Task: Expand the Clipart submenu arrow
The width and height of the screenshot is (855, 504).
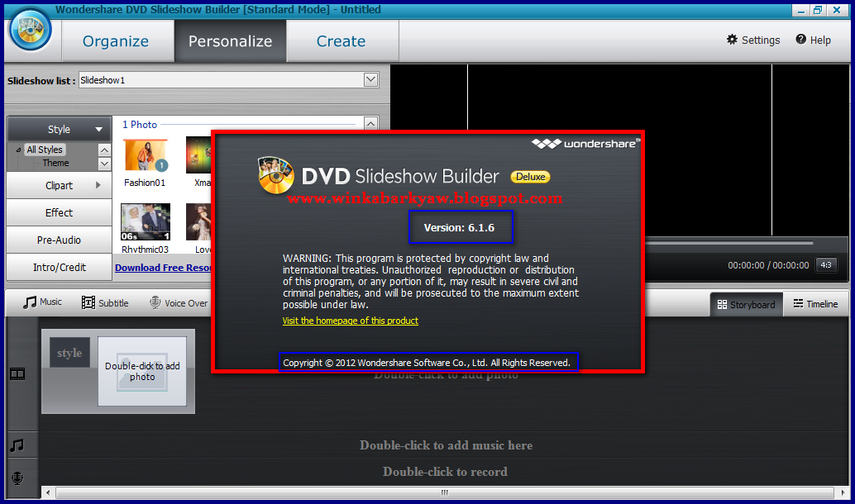Action: (x=98, y=185)
